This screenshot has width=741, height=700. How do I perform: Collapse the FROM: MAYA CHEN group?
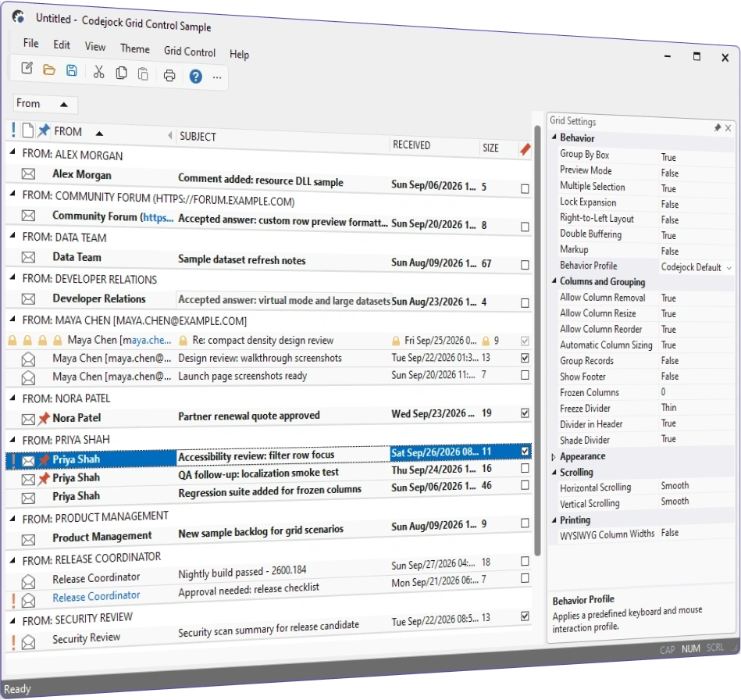coord(12,318)
